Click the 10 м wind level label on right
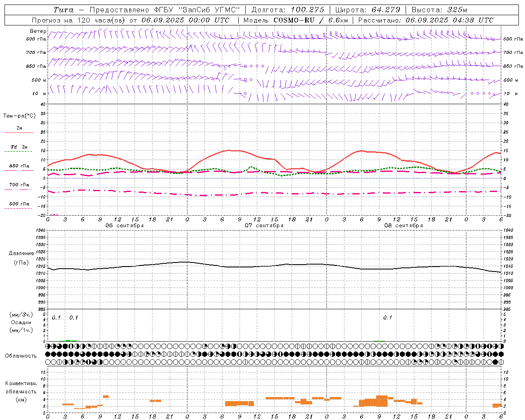The width and height of the screenshot is (525, 420). coord(510,94)
